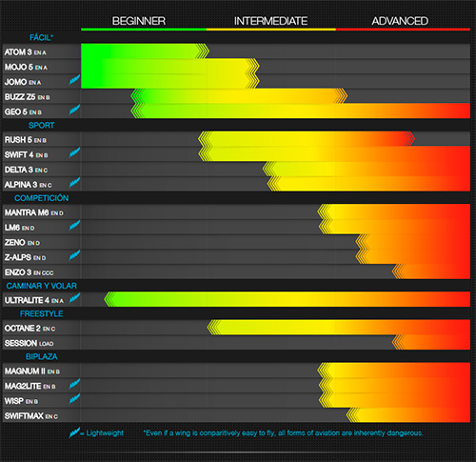Select the ADVANCED column header
The width and height of the screenshot is (476, 462).
click(x=400, y=21)
